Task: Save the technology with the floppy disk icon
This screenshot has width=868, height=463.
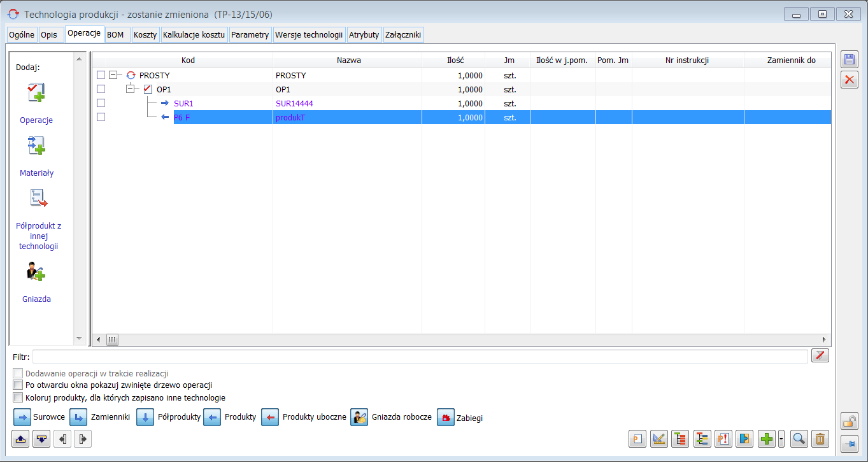Action: (x=850, y=60)
